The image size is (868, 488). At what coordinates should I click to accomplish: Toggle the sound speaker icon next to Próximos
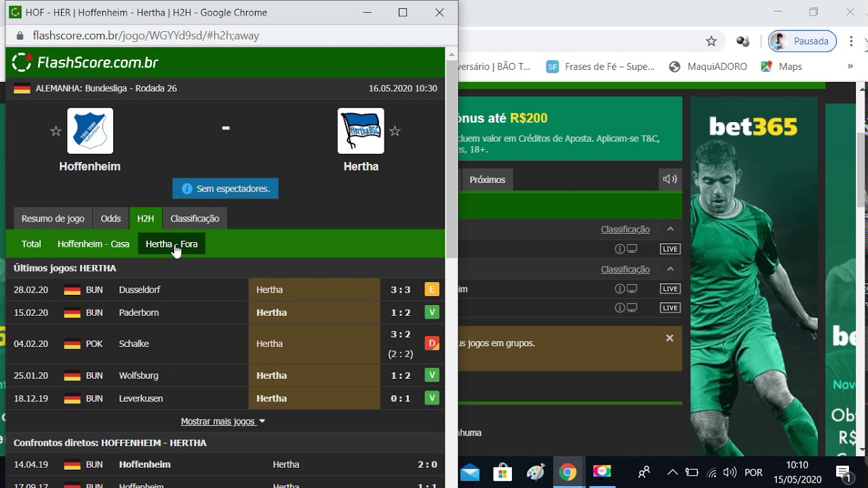tap(670, 179)
